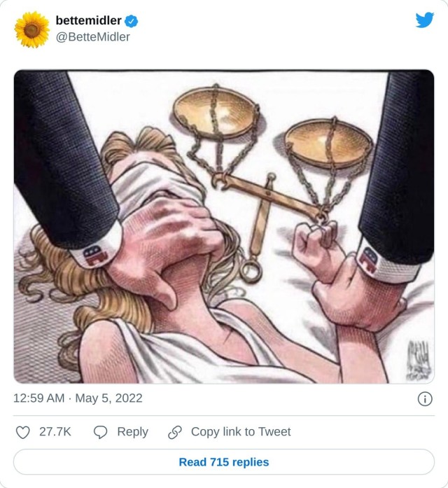
Task: Click the elephant cufflink on left sleeve
Action: click(95, 256)
